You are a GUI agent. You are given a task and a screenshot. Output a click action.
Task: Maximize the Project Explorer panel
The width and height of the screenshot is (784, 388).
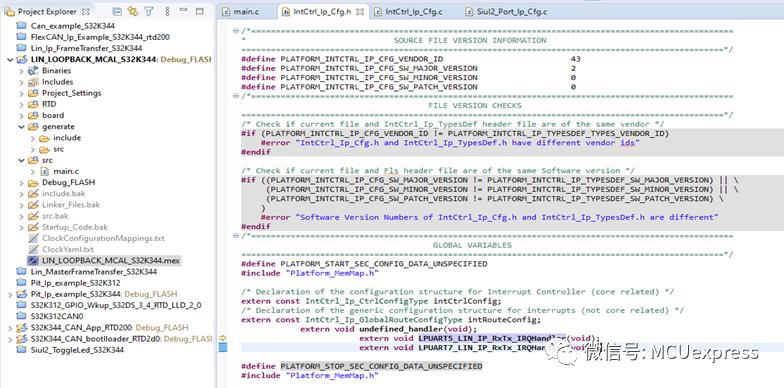point(200,11)
